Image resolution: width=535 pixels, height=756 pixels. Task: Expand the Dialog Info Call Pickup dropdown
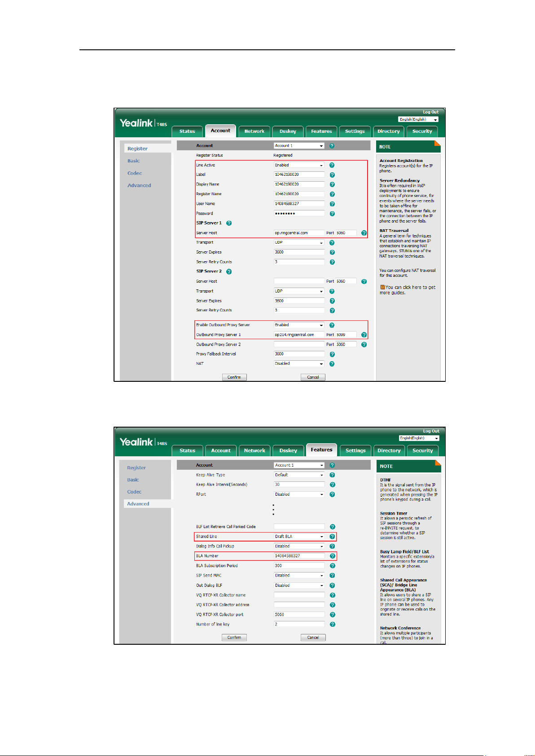pyautogui.click(x=299, y=546)
